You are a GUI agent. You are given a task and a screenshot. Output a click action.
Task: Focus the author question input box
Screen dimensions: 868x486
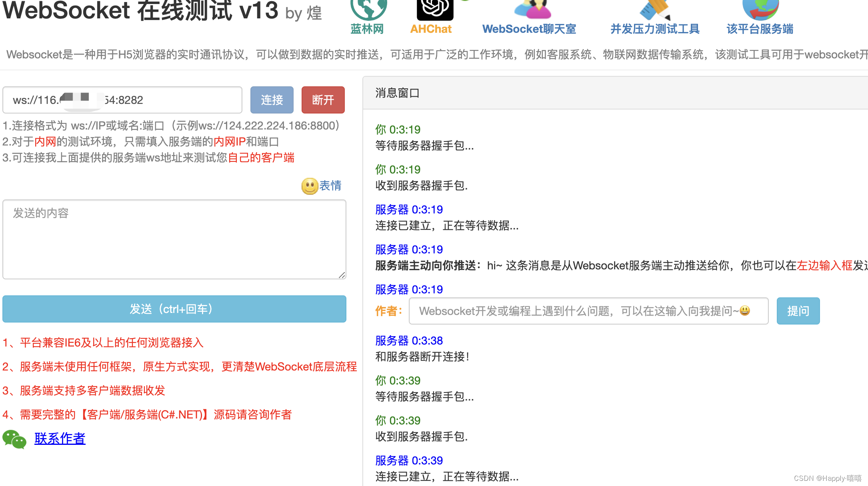[x=589, y=311]
